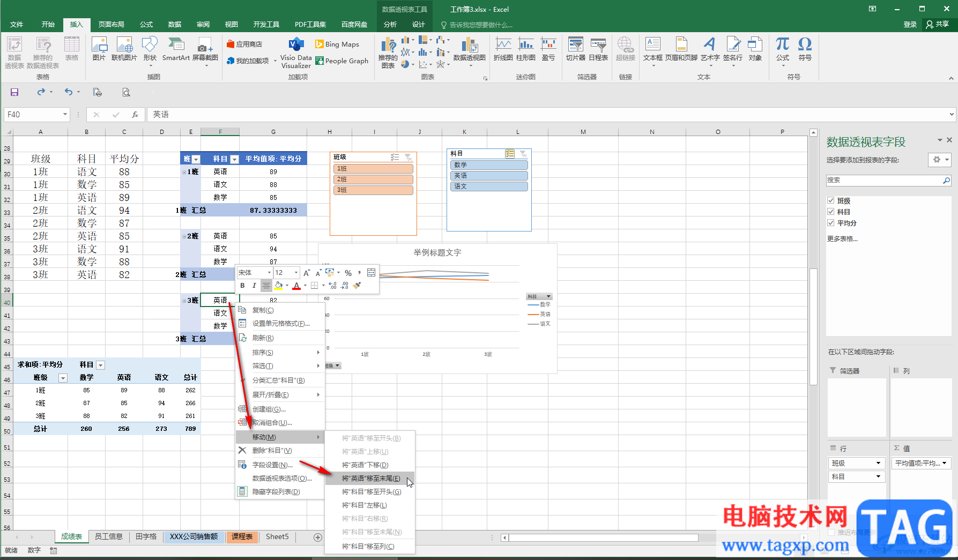Click Bold in the mini toolbar
Image resolution: width=958 pixels, height=560 pixels.
242,286
